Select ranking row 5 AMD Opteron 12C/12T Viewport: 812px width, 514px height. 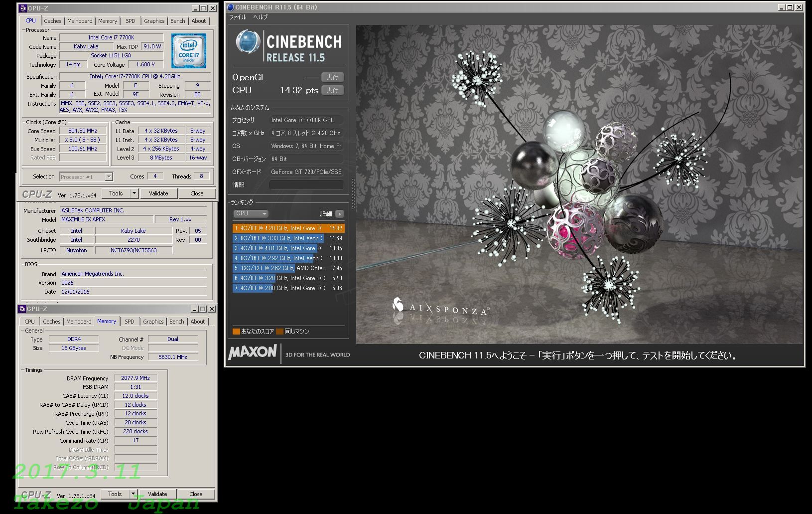288,268
